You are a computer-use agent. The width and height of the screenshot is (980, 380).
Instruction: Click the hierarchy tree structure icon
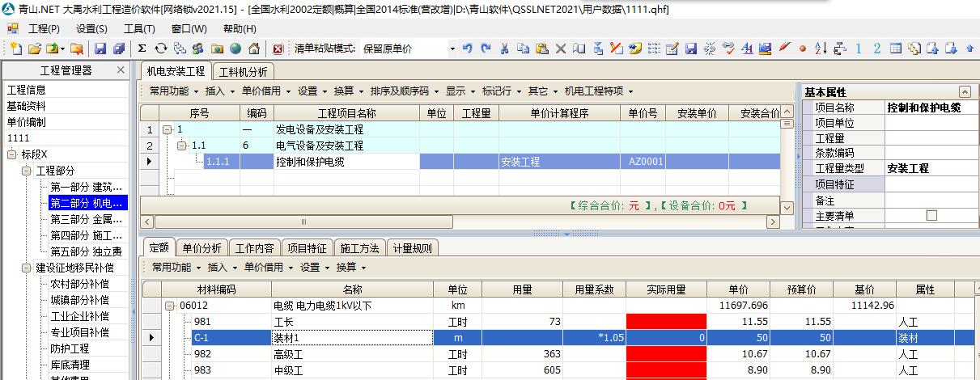click(x=840, y=49)
